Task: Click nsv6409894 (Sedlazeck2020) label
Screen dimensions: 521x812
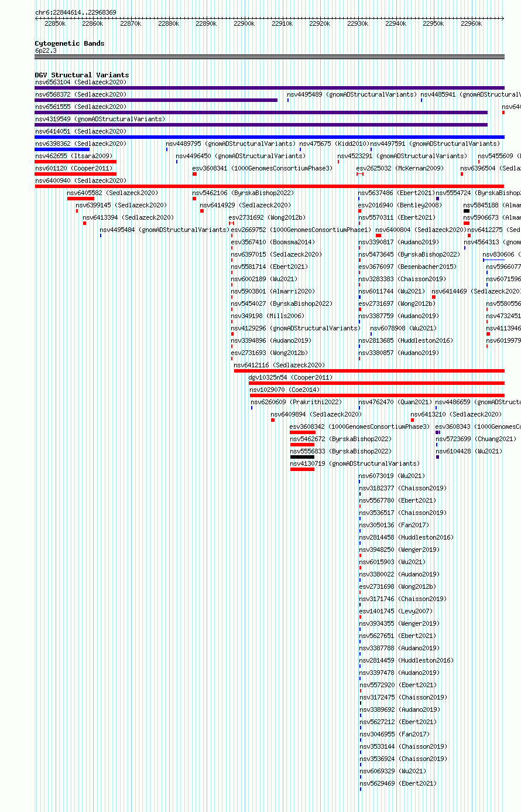Action: point(316,414)
